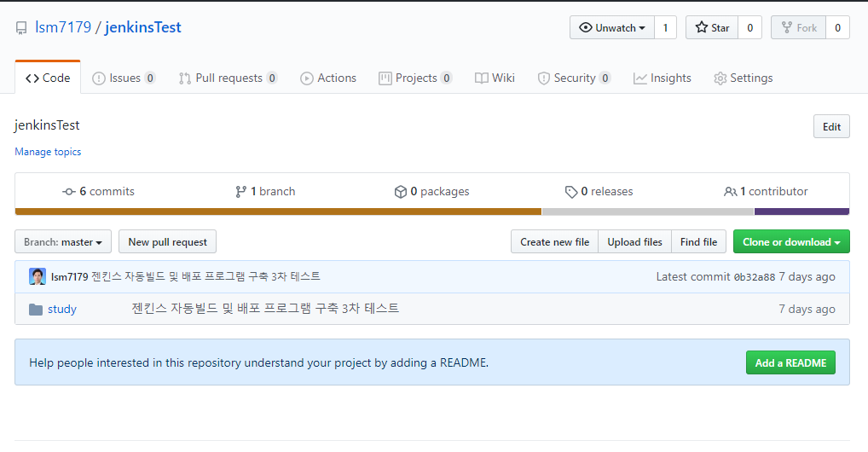Open the lsm7179 user profile link
Screen dimensions: 868x452
click(63, 27)
